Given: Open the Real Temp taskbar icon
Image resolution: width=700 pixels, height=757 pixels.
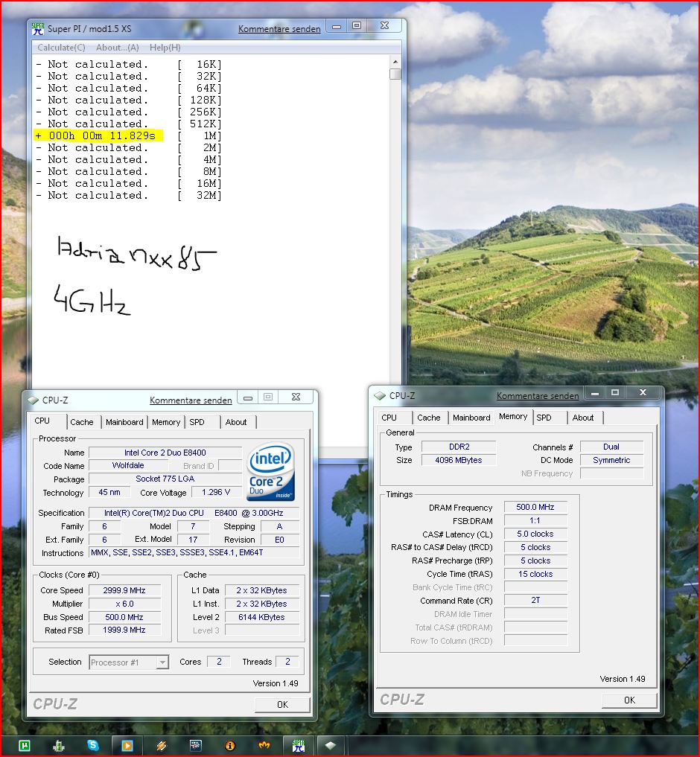Looking at the screenshot, I should pyautogui.click(x=196, y=745).
